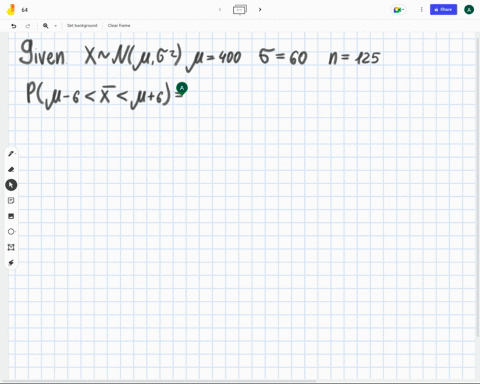Click the Set background button
The width and height of the screenshot is (480, 384).
(x=82, y=25)
